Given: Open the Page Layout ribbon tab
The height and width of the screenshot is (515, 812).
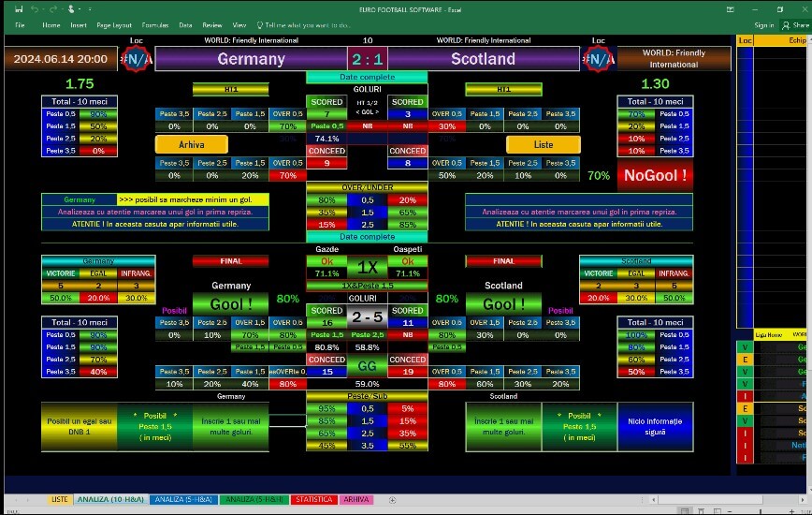Looking at the screenshot, I should [114, 25].
